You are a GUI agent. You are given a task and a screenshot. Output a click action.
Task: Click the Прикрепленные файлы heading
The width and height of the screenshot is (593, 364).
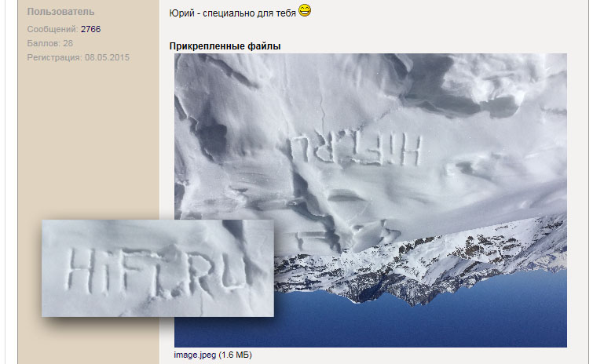(x=225, y=46)
